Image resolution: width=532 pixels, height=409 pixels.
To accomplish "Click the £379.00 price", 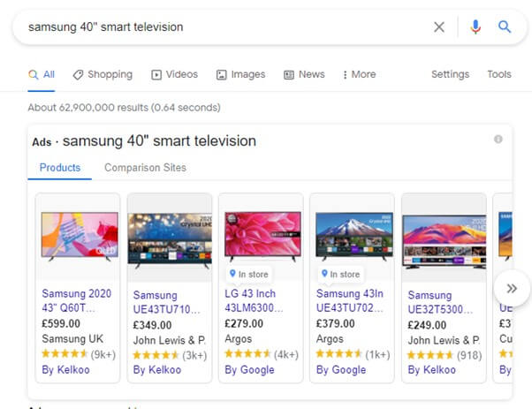I will [336, 323].
